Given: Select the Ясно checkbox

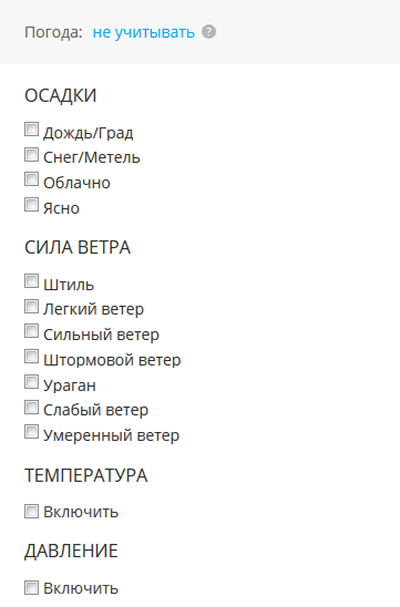Looking at the screenshot, I should pyautogui.click(x=31, y=204).
